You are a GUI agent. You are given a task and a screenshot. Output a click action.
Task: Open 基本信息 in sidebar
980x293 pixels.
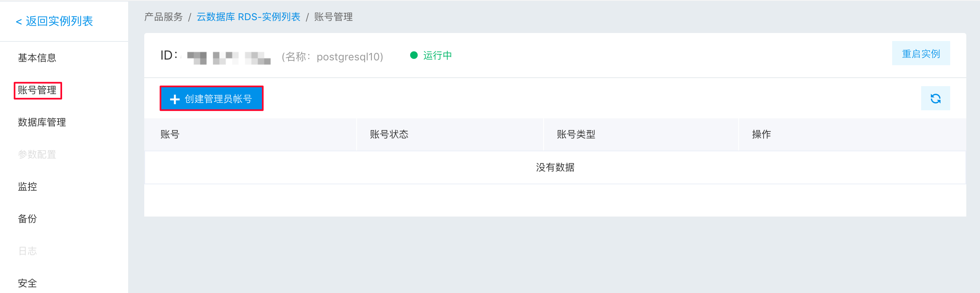tap(37, 58)
